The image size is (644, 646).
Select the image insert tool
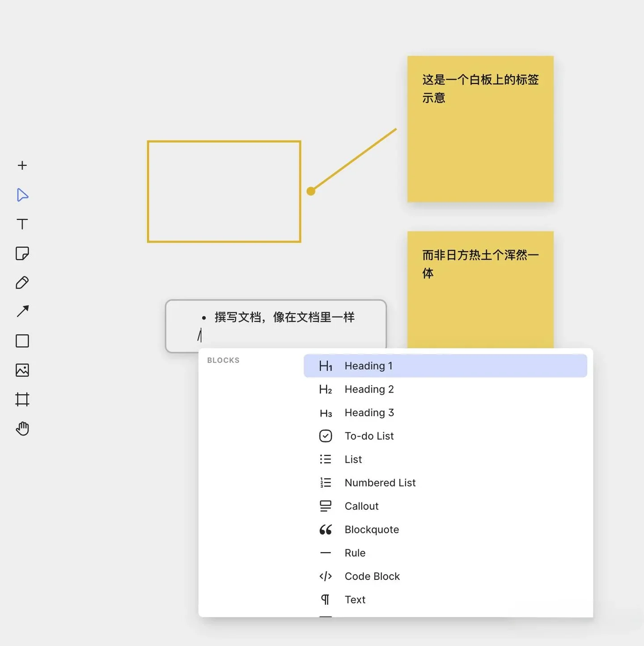tap(22, 370)
